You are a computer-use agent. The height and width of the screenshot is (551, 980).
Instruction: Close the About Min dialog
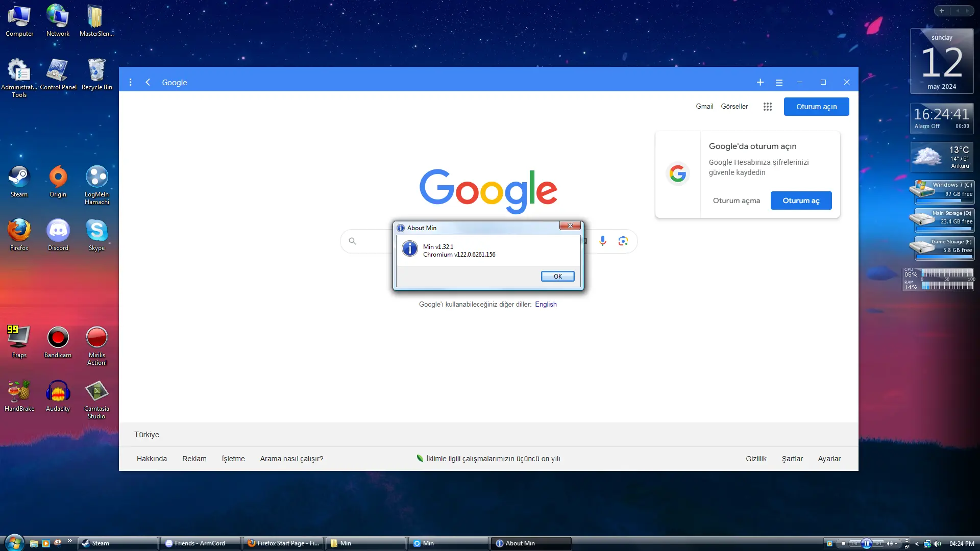coord(570,226)
